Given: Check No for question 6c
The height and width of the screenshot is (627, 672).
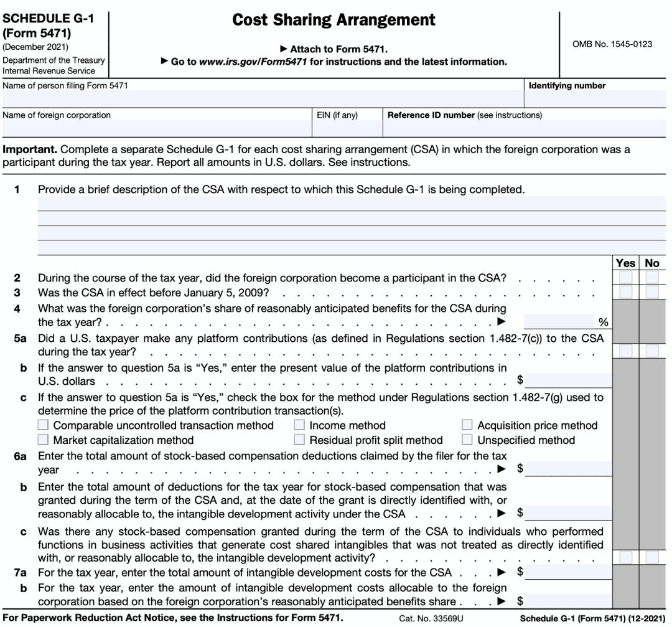Looking at the screenshot, I should pos(652,557).
